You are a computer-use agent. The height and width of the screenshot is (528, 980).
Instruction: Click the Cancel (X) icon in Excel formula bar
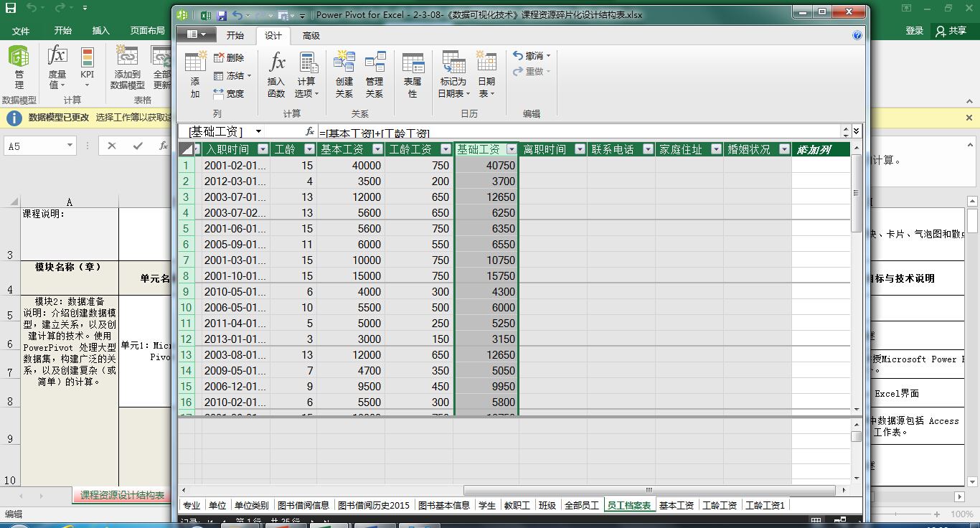[112, 146]
